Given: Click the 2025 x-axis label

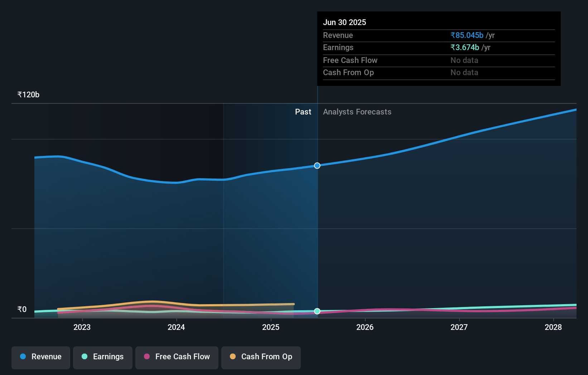Looking at the screenshot, I should click(271, 327).
